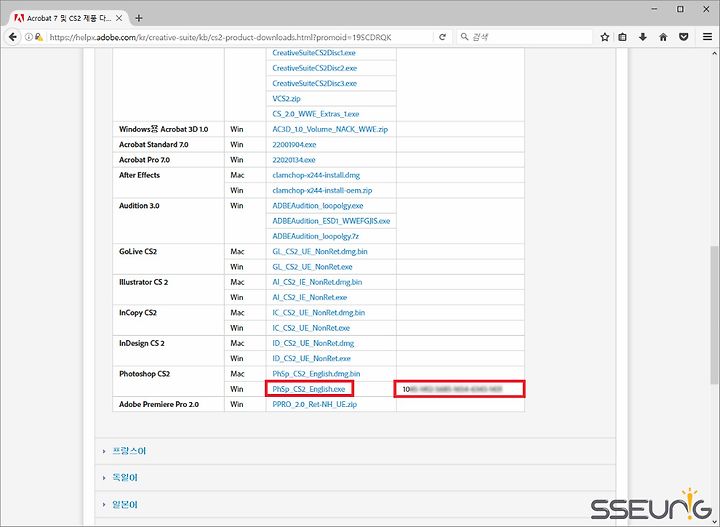Download the VCS2.zip file

tap(286, 99)
